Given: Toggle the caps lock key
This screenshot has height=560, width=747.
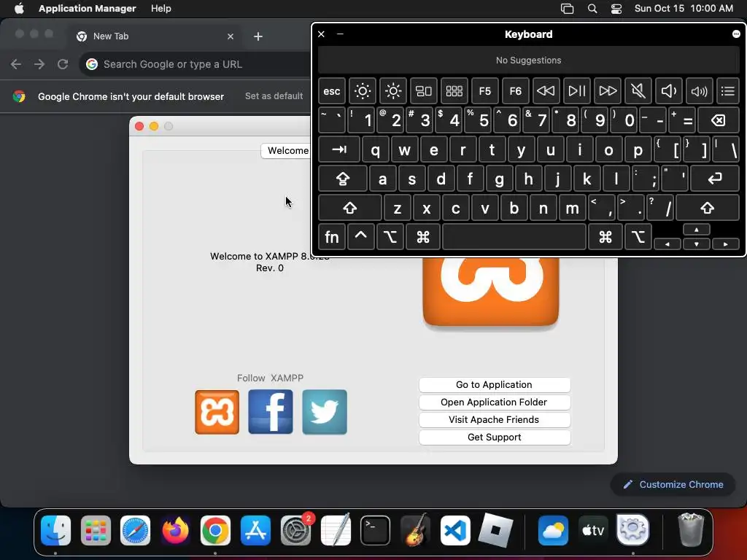Looking at the screenshot, I should point(343,179).
